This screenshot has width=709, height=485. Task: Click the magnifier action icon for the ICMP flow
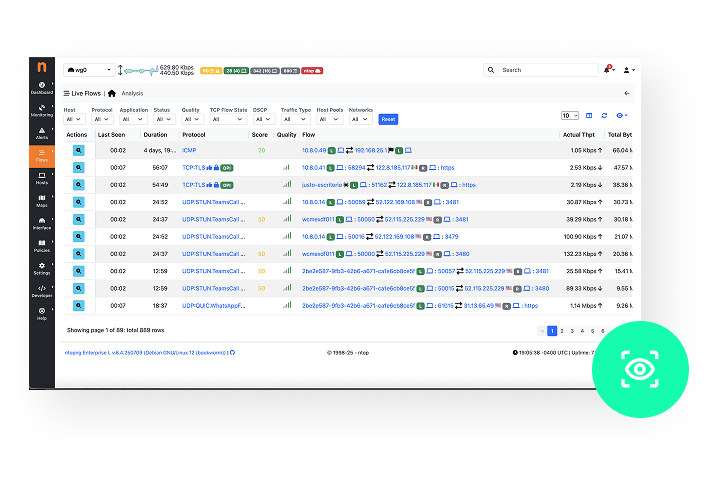pyautogui.click(x=79, y=150)
